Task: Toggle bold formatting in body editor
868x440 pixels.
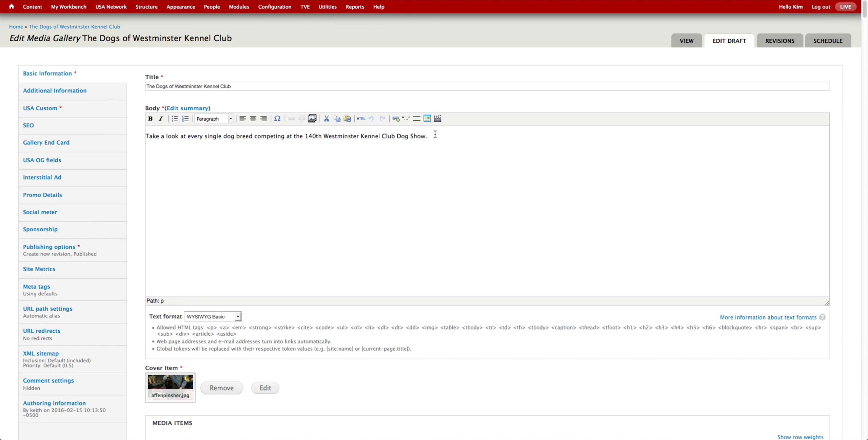Action: tap(150, 119)
